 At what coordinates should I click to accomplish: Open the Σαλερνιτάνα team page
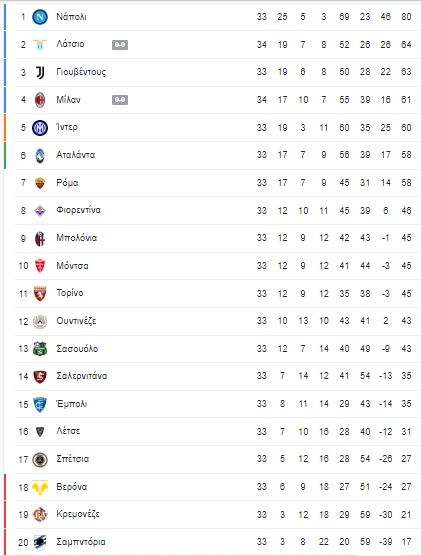[x=82, y=376]
